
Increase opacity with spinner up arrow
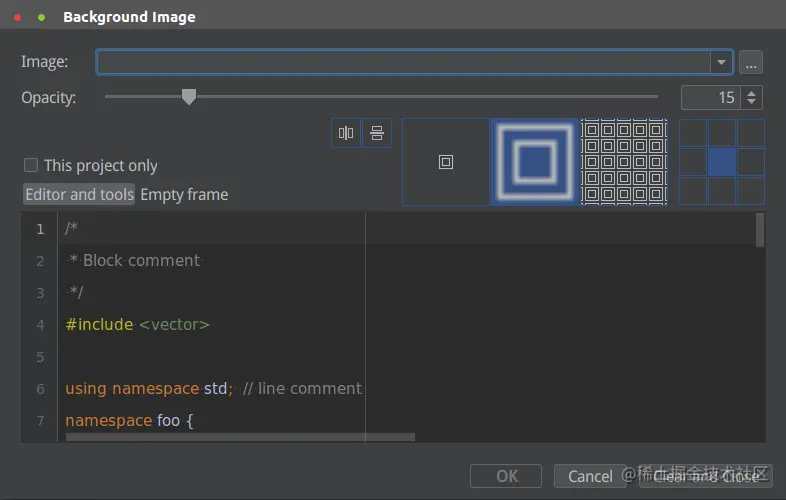click(x=751, y=92)
